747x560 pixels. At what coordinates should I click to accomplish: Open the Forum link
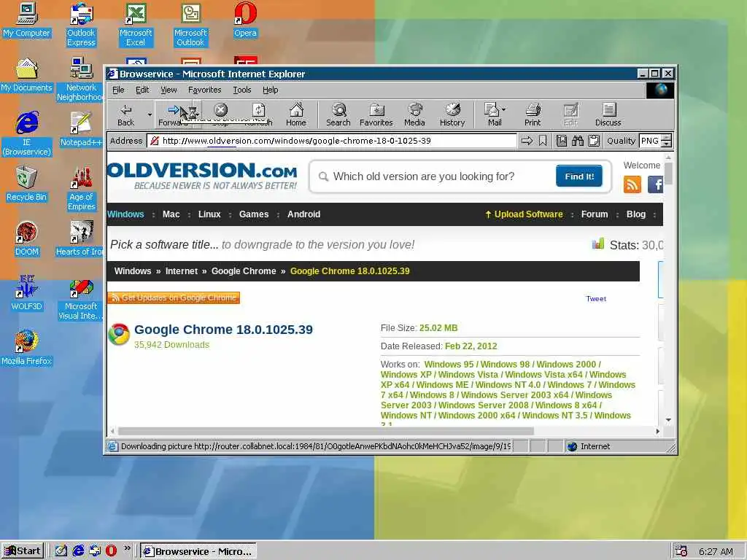pos(595,214)
